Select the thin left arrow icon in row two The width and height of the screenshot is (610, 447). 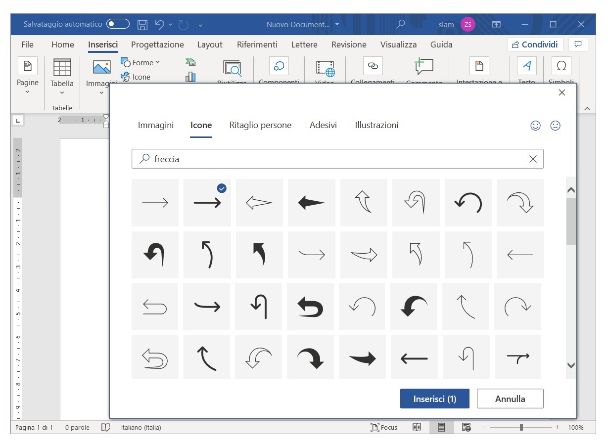click(x=520, y=255)
